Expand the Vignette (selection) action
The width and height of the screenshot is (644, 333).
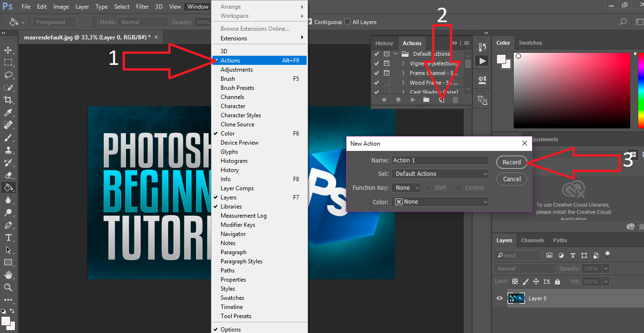tap(403, 63)
